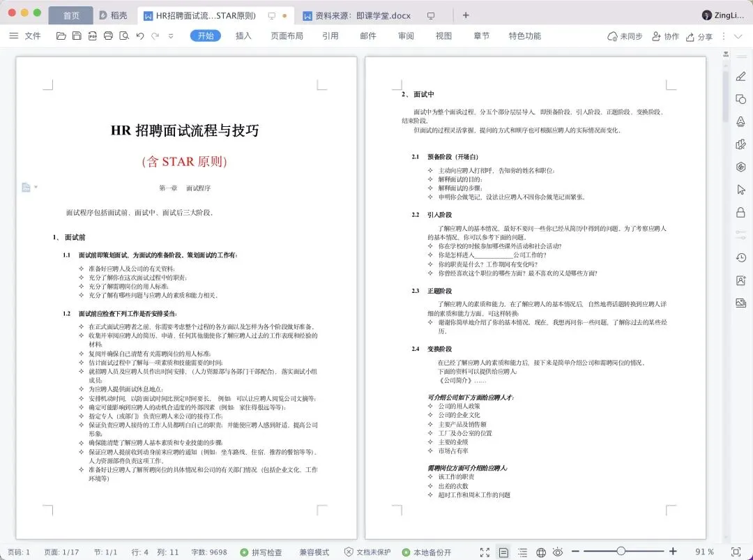
Task: Click the print icon in toolbar
Action: tap(109, 36)
